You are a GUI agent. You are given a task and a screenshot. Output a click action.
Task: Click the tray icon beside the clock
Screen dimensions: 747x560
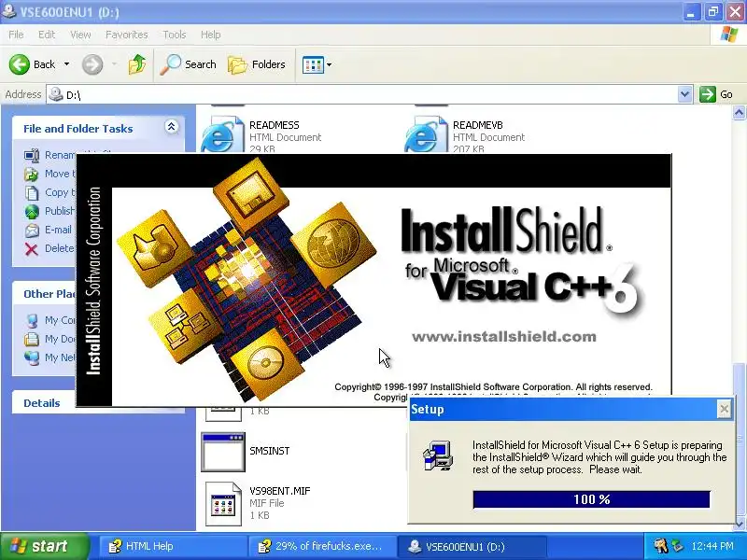pyautogui.click(x=677, y=546)
